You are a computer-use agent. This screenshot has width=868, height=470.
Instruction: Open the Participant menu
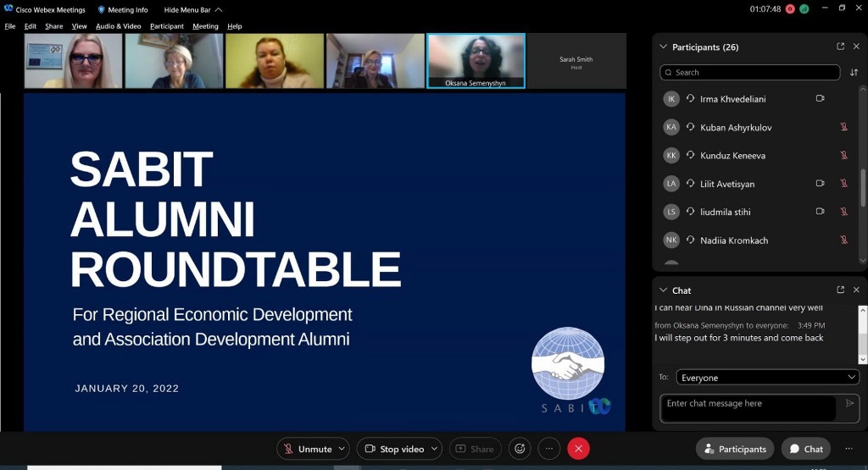166,26
